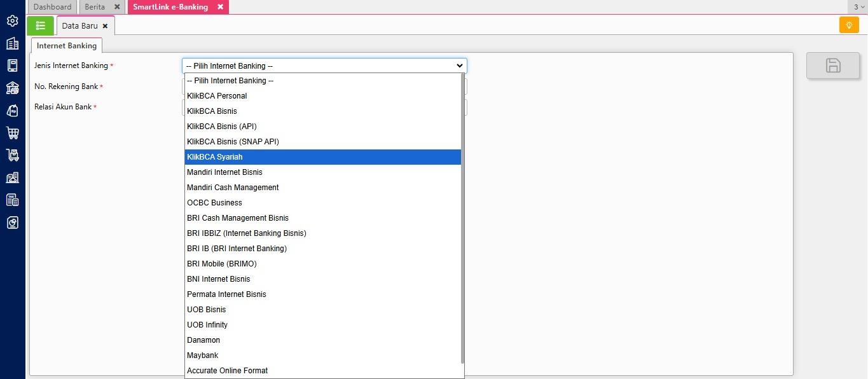Viewport: 868px width, 379px height.
Task: Open the company building module icon
Action: tap(12, 43)
